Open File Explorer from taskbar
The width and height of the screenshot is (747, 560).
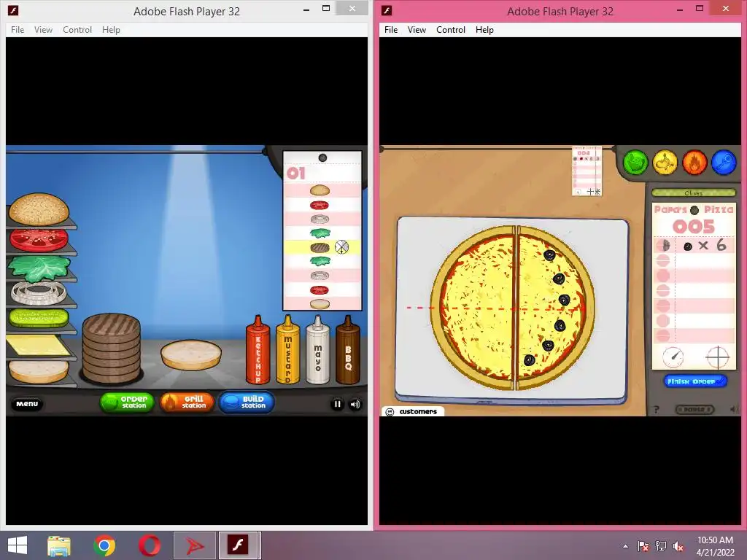point(59,545)
